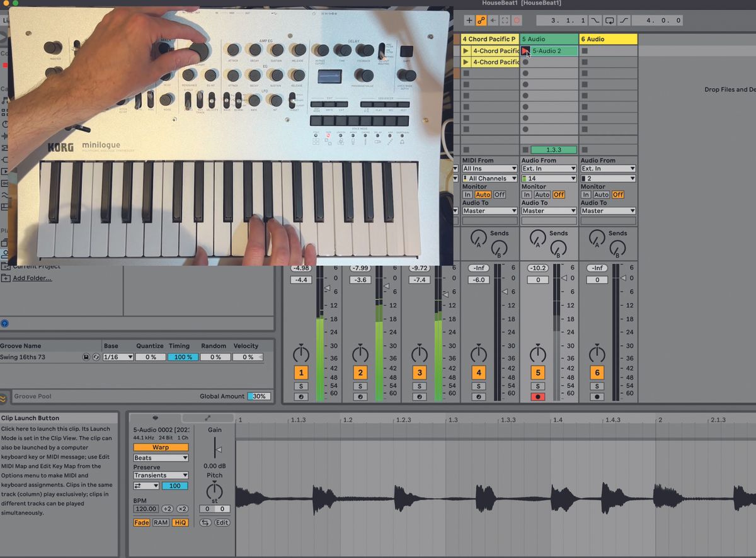The height and width of the screenshot is (558, 756).
Task: Click the capture dashed-square icon
Action: click(x=505, y=20)
